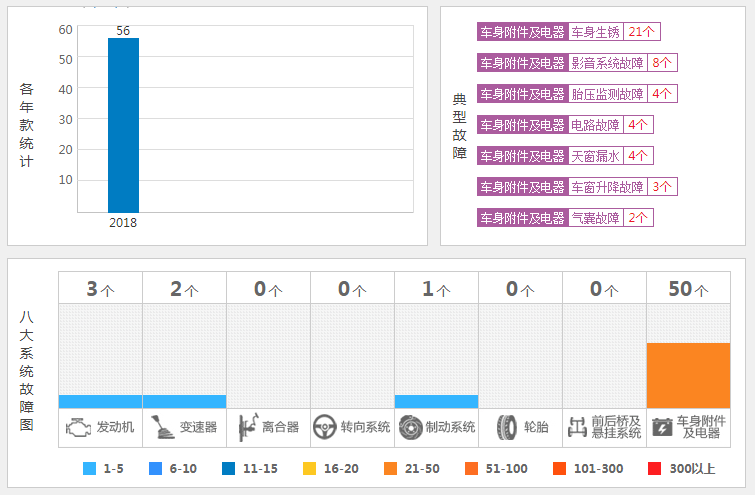Viewport: 755px width, 495px height.
Task: Click the orange 21-50 legend swatch
Action: coord(390,469)
